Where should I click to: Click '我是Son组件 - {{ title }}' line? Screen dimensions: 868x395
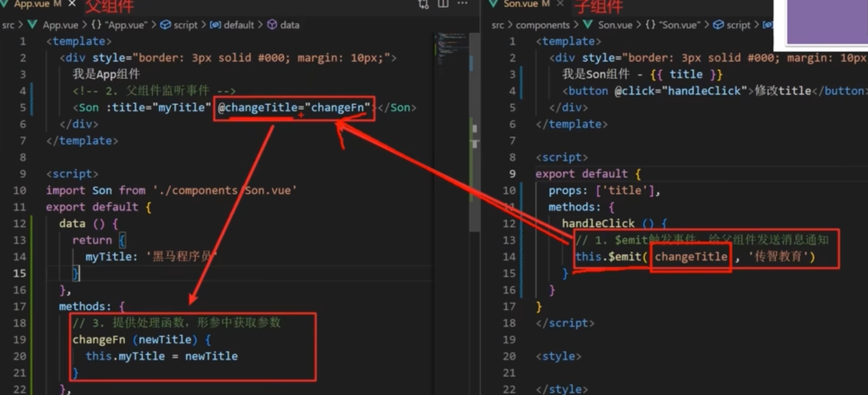[x=643, y=74]
